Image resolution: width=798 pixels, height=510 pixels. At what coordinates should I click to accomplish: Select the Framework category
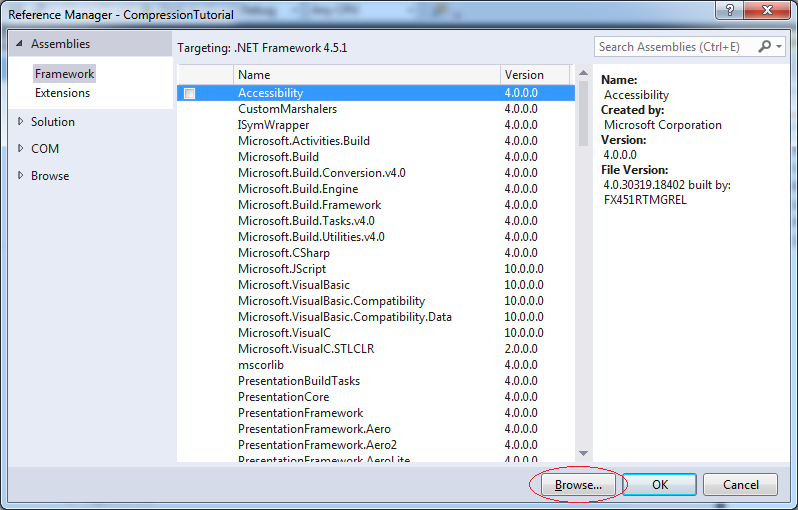(x=64, y=74)
